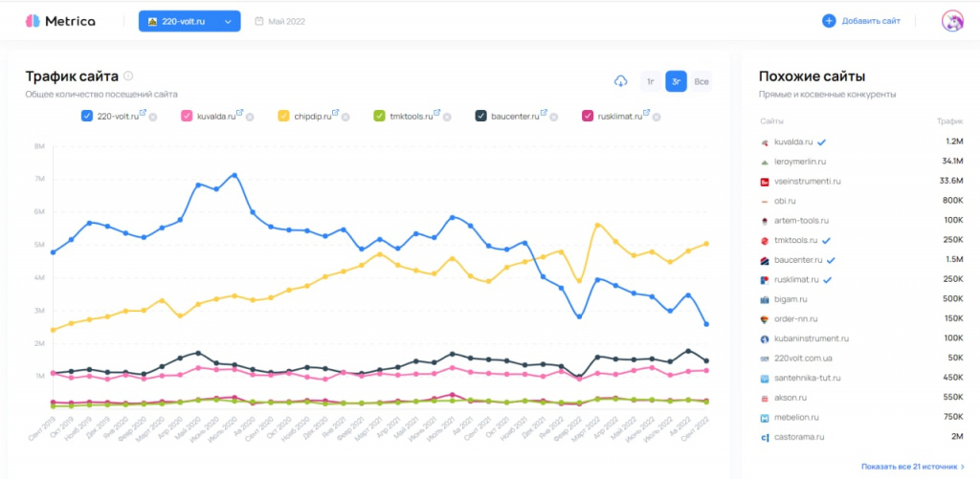Uncheck the 220-volt.ru series checkbox

87,116
